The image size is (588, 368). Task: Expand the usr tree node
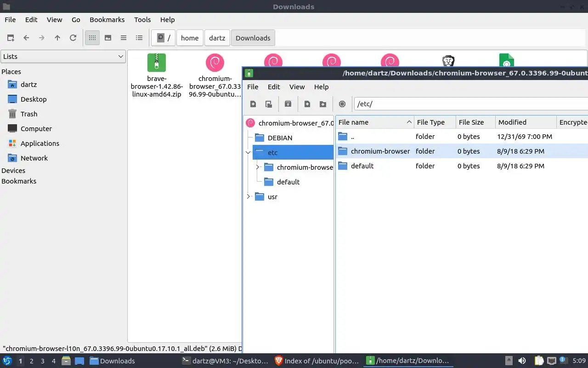click(248, 196)
